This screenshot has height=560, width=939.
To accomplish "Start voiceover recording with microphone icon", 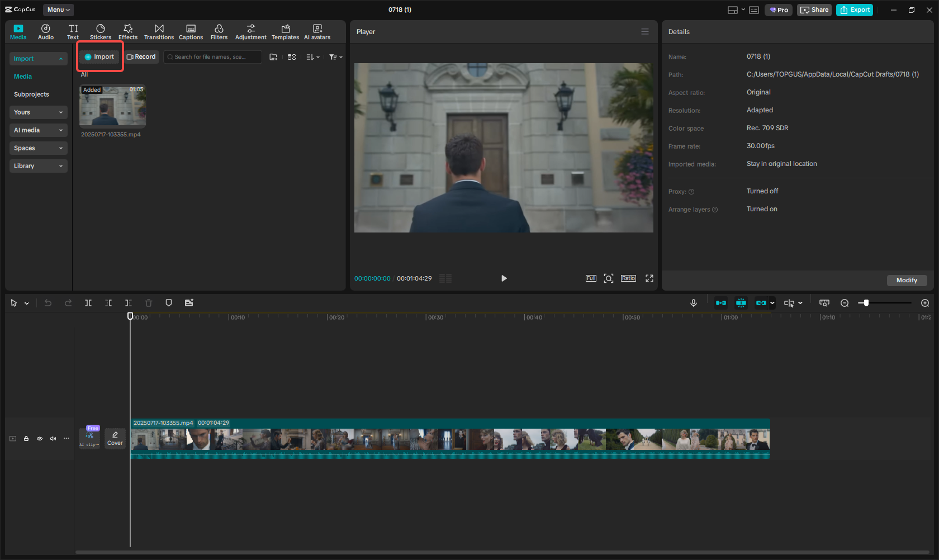I will [x=694, y=303].
